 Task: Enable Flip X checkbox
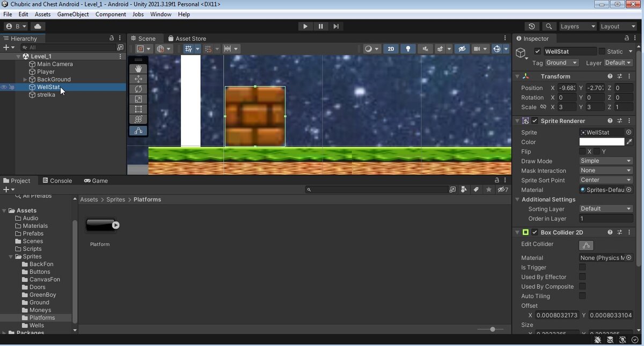[x=582, y=152]
